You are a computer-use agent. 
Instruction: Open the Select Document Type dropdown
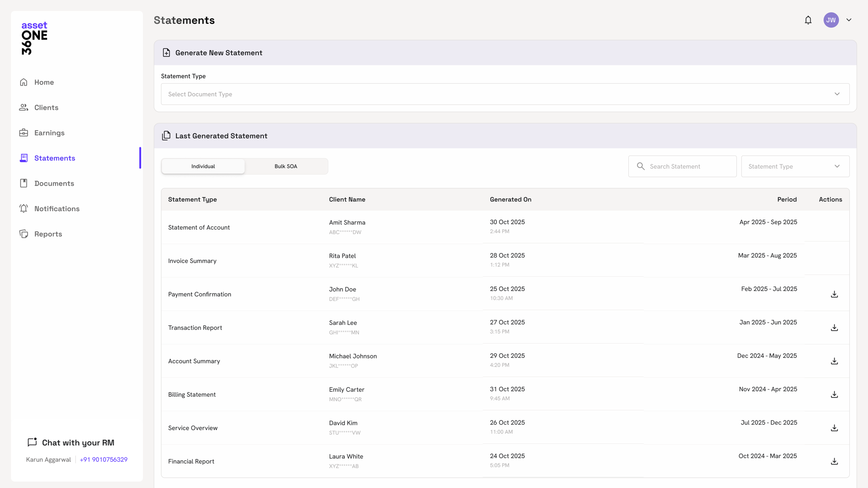click(x=505, y=94)
